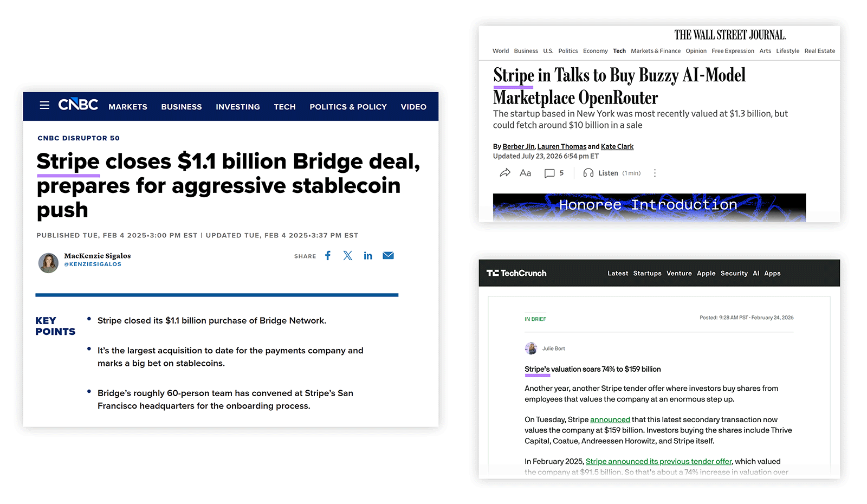Open WSJ text size Aa control
The width and height of the screenshot is (867, 504).
[x=525, y=173]
